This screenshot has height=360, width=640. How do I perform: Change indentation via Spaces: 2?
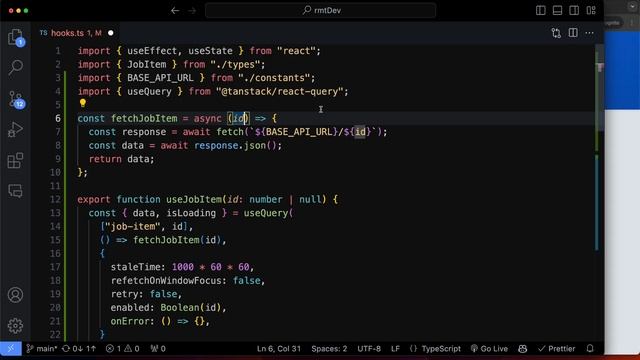329,349
